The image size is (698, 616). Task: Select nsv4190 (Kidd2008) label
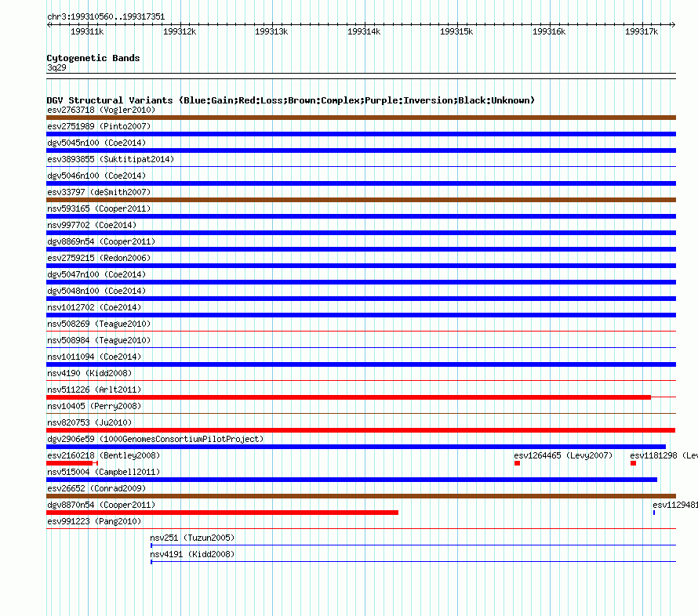(89, 373)
